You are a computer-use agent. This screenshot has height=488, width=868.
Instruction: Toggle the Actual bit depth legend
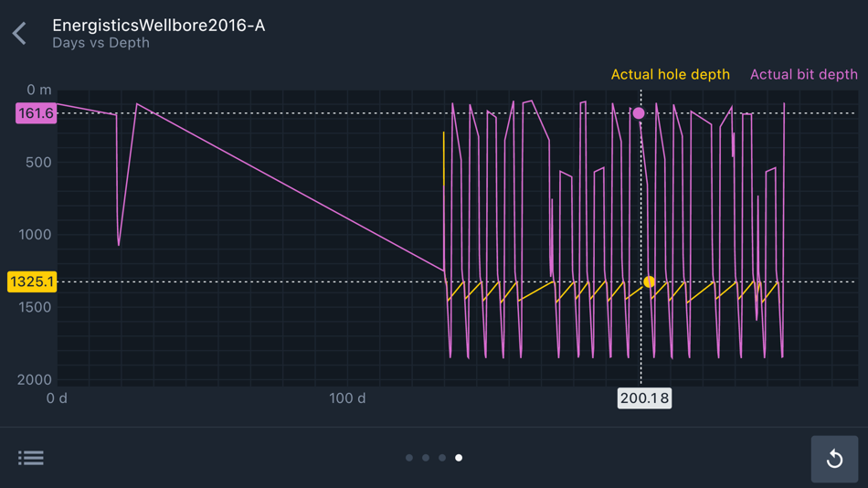[x=803, y=75]
